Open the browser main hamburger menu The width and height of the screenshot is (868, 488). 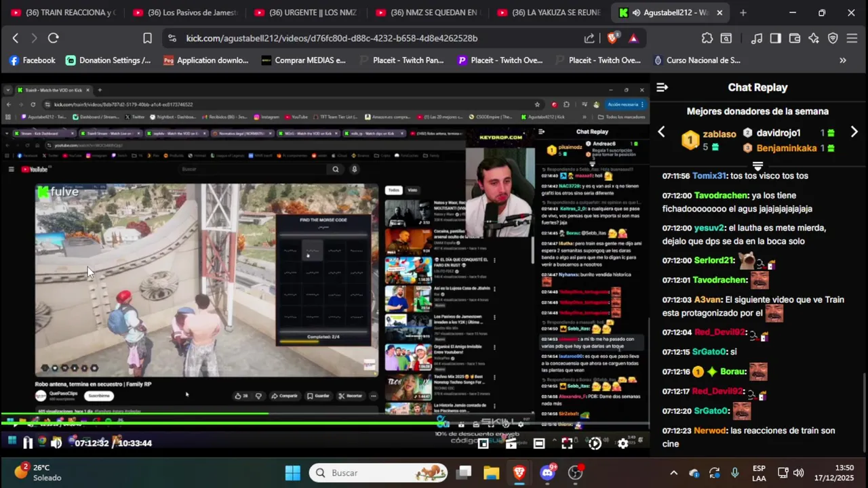852,39
